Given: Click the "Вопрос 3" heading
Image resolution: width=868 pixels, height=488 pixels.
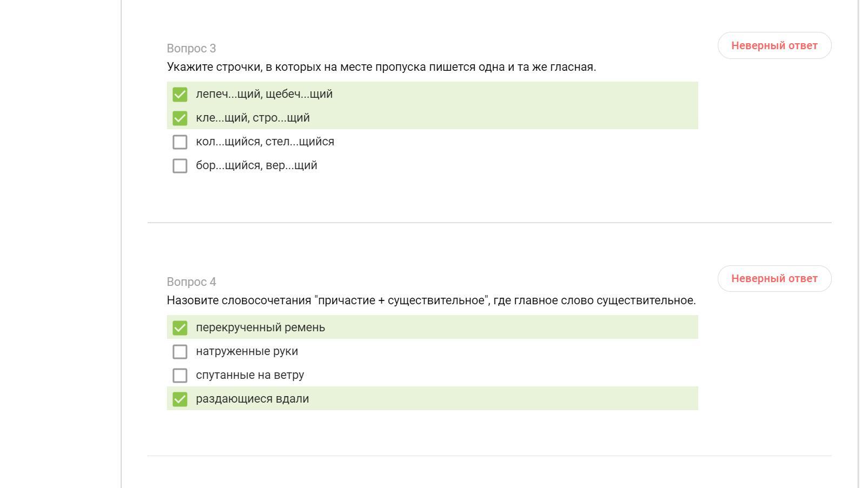Looking at the screenshot, I should (x=191, y=49).
